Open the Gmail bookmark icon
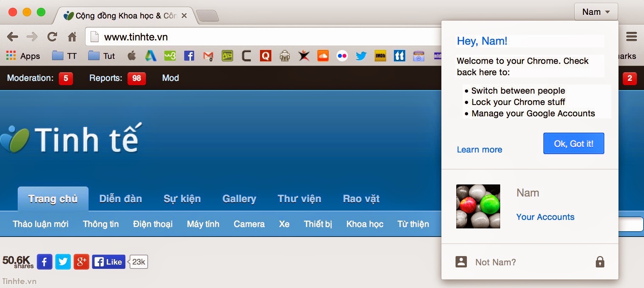This screenshot has height=288, width=644. 208,56
